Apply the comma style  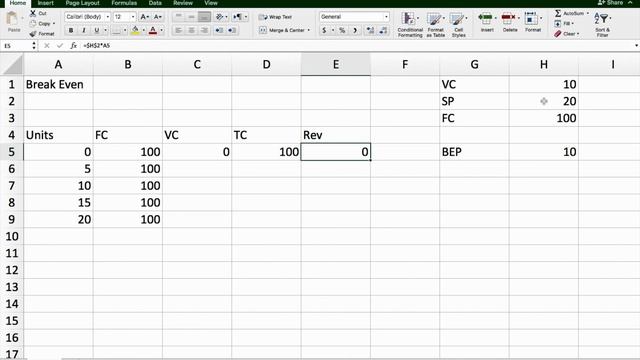click(355, 30)
